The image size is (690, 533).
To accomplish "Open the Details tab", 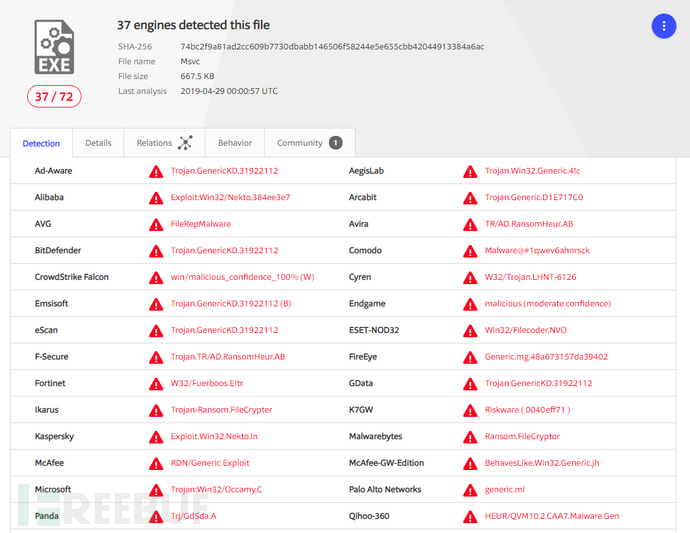I will point(98,143).
